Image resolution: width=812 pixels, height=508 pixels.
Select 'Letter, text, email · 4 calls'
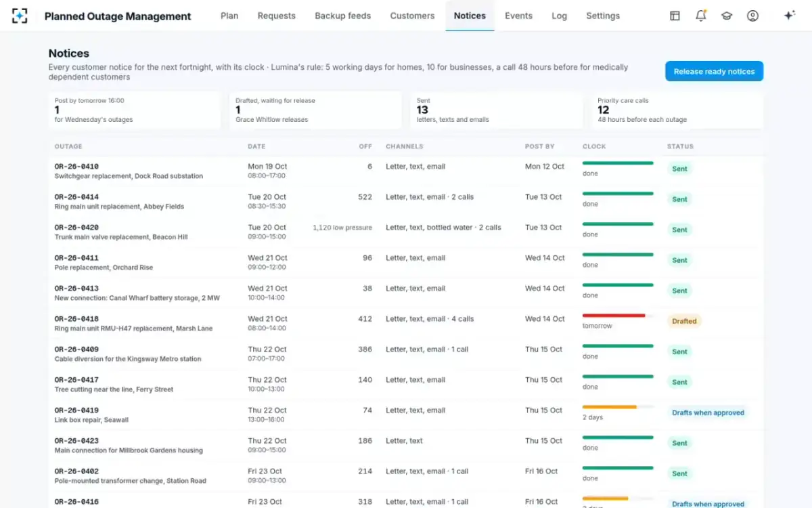(x=430, y=319)
